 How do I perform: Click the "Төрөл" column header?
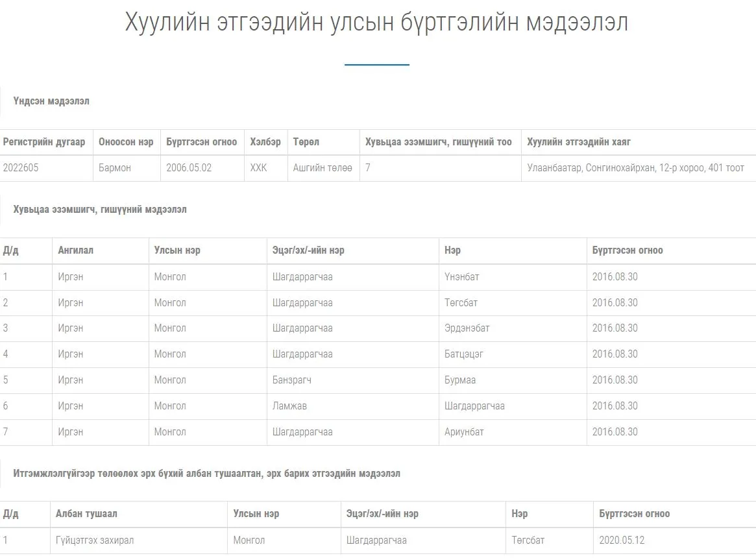306,142
